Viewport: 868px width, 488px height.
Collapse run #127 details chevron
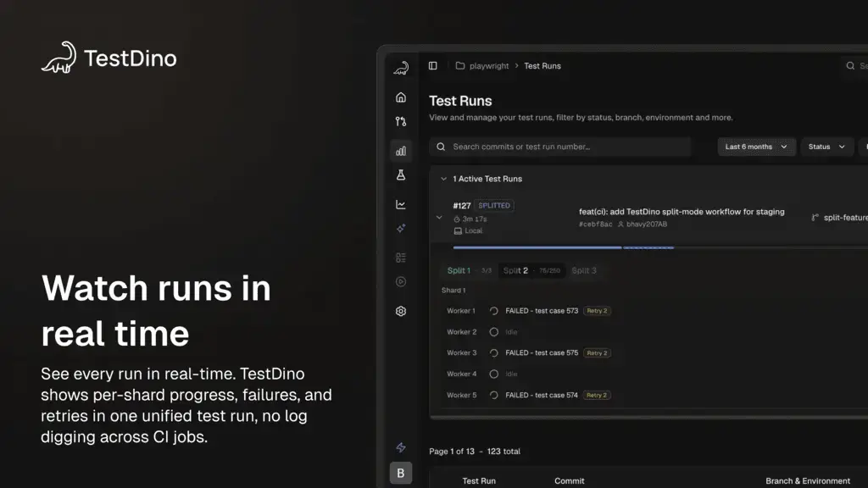click(439, 218)
